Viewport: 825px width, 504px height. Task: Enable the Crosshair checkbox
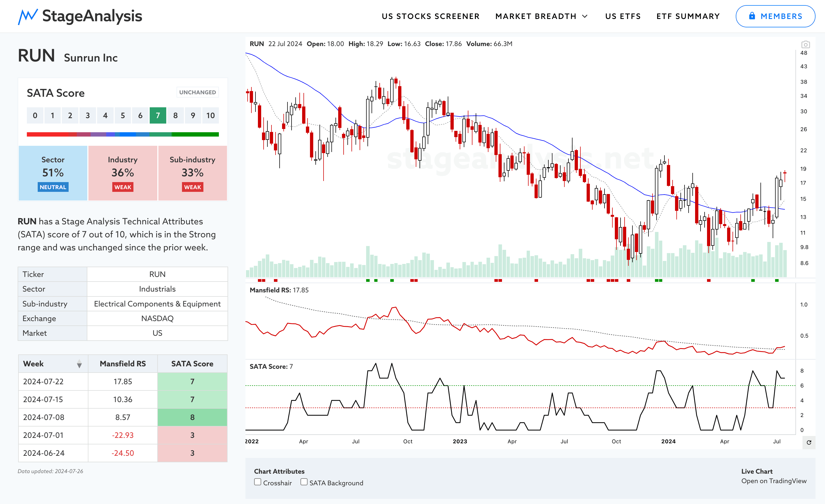pos(257,482)
